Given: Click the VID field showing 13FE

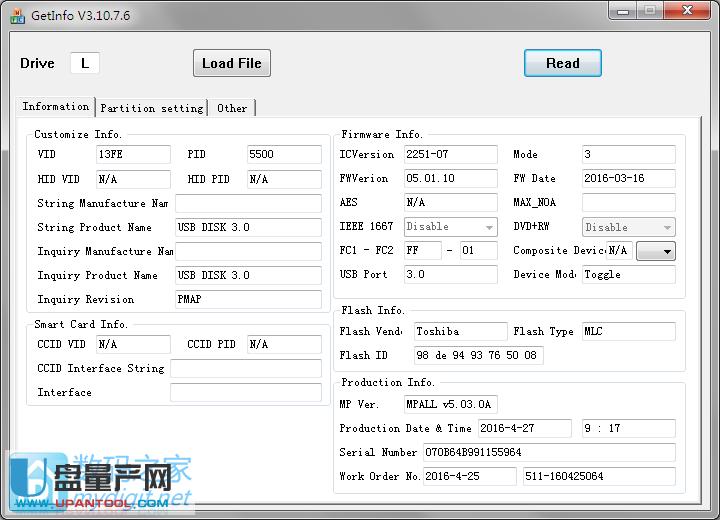Looking at the screenshot, I should tap(133, 154).
